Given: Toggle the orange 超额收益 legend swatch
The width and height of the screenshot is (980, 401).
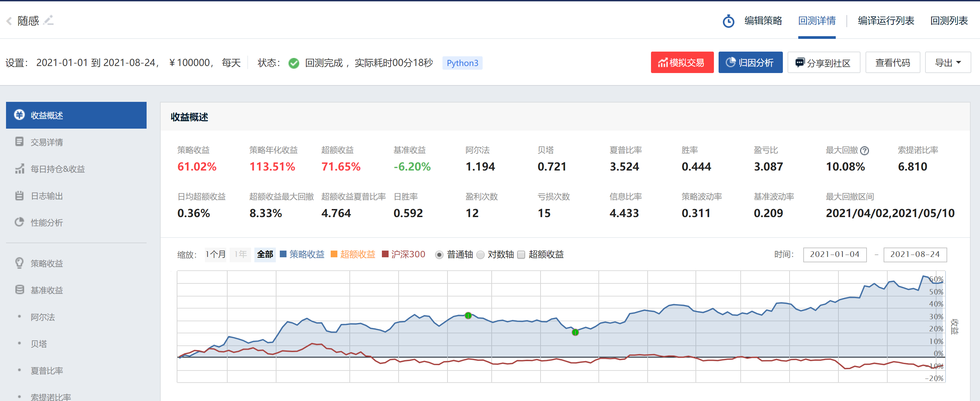Looking at the screenshot, I should click(x=334, y=254).
